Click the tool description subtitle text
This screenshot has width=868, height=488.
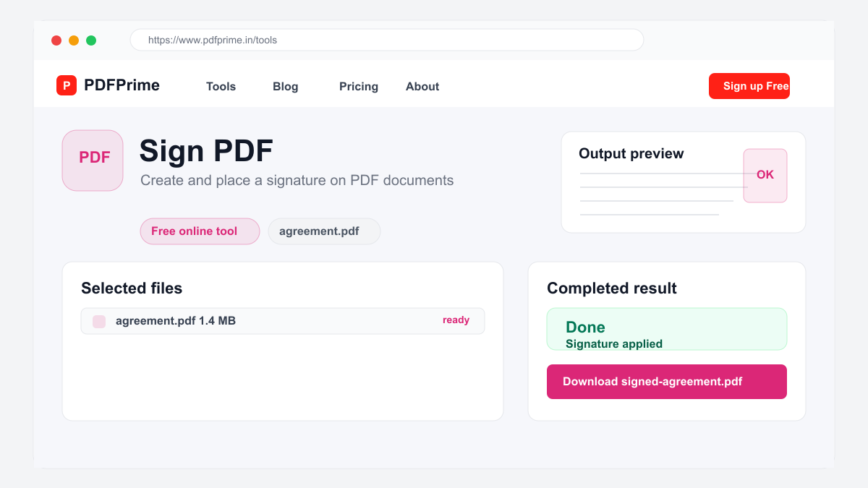coord(297,181)
